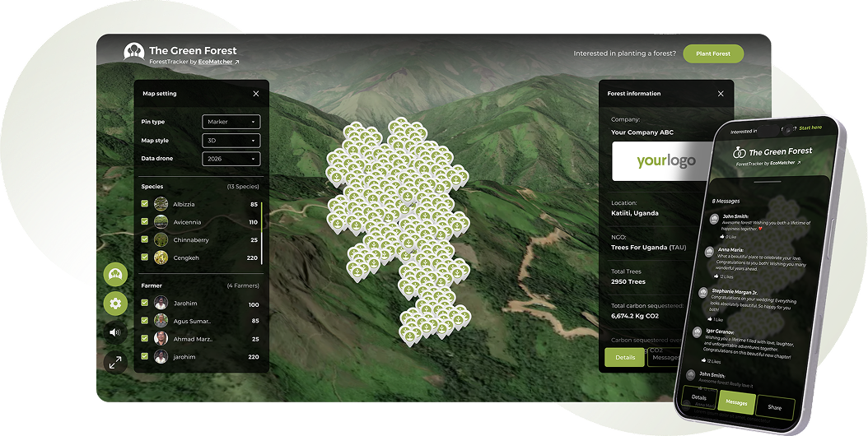
Task: Click The Green Forest logo icon
Action: tap(133, 52)
